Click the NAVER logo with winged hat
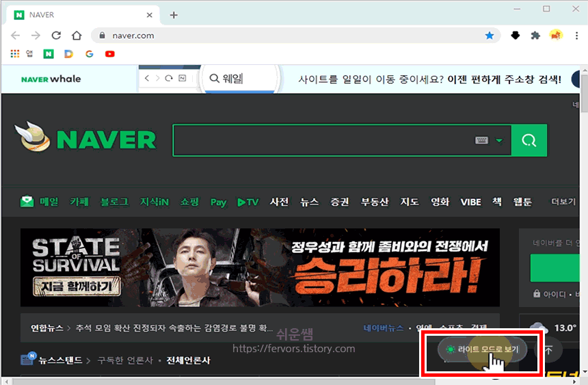 [85, 137]
